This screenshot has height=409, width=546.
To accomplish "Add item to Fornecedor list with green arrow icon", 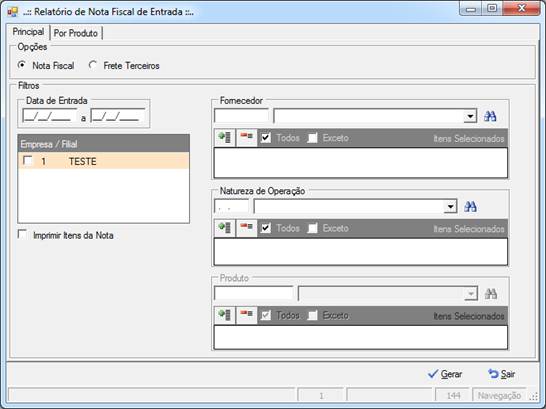I will tap(225, 138).
